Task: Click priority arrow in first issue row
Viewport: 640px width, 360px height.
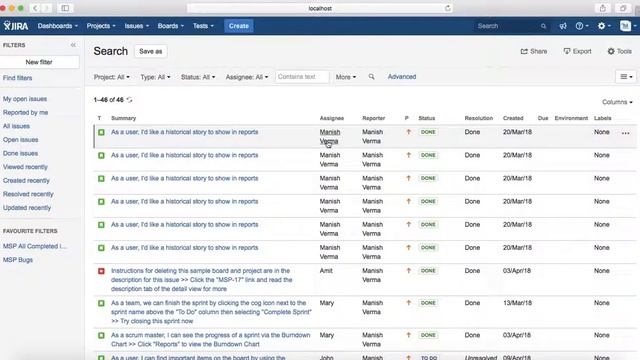Action: coord(408,132)
